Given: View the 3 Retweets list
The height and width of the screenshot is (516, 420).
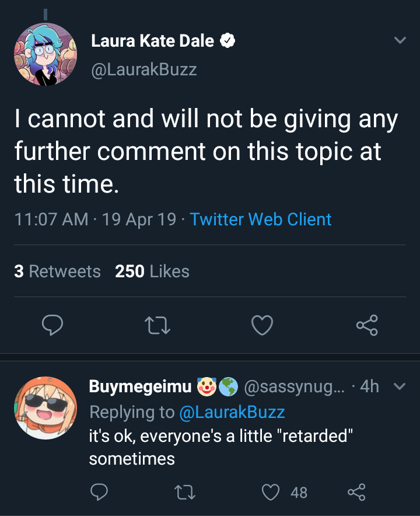Looking at the screenshot, I should [x=57, y=271].
